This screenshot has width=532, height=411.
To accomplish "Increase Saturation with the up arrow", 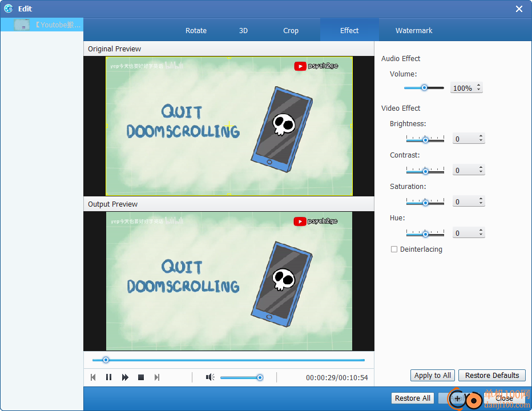I will tap(481, 199).
